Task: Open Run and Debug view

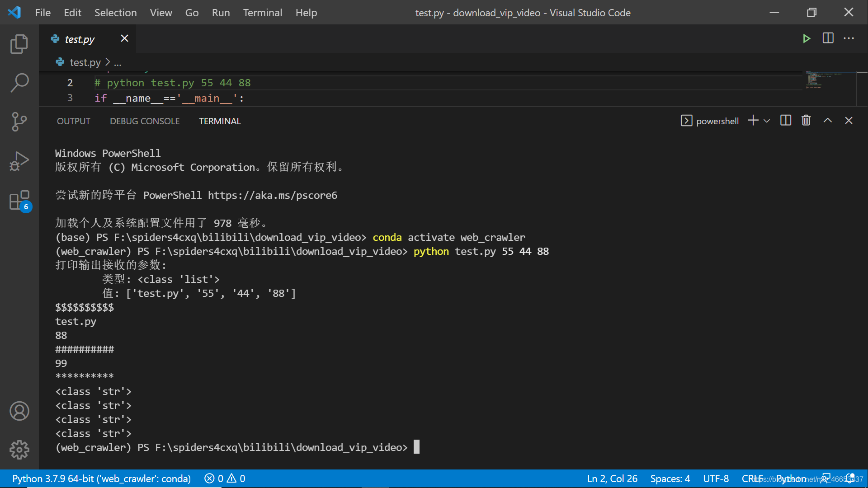Action: [x=19, y=161]
